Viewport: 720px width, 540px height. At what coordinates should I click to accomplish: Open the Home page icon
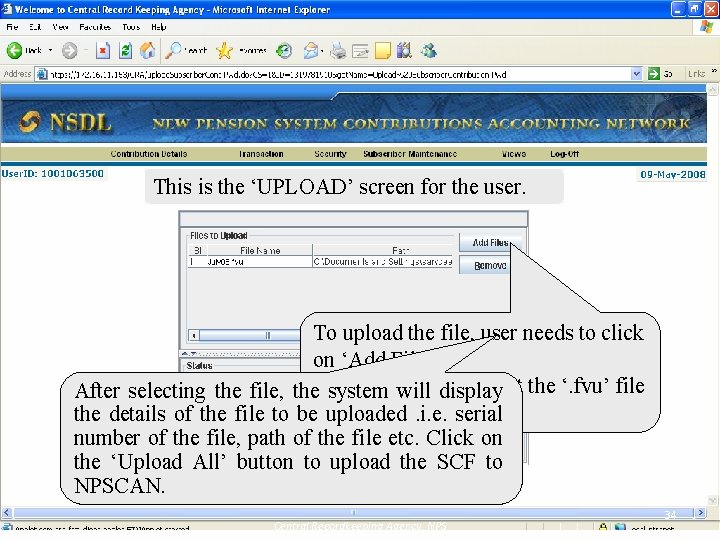(147, 51)
